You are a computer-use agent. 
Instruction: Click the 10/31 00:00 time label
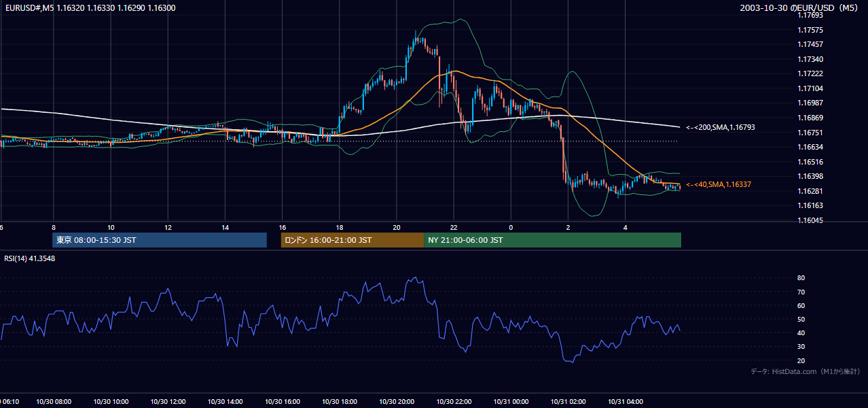pyautogui.click(x=511, y=402)
